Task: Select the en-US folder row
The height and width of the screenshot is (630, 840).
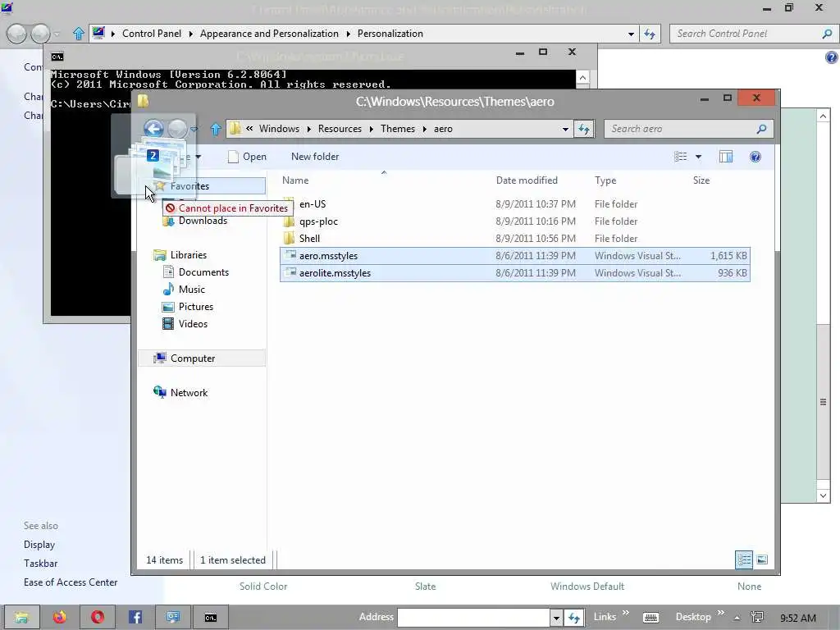Action: 514,204
